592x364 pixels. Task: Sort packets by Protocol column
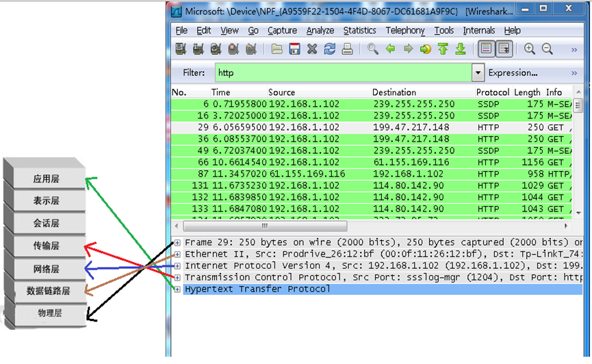point(493,92)
